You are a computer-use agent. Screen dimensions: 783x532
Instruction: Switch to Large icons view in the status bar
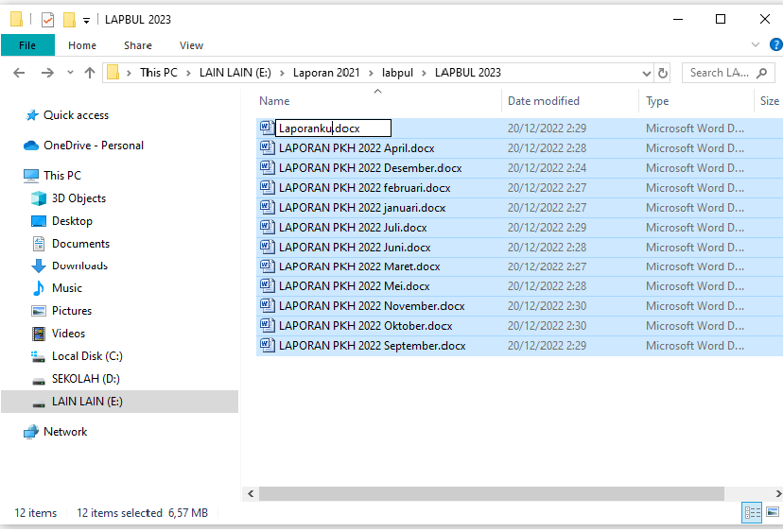pyautogui.click(x=773, y=512)
